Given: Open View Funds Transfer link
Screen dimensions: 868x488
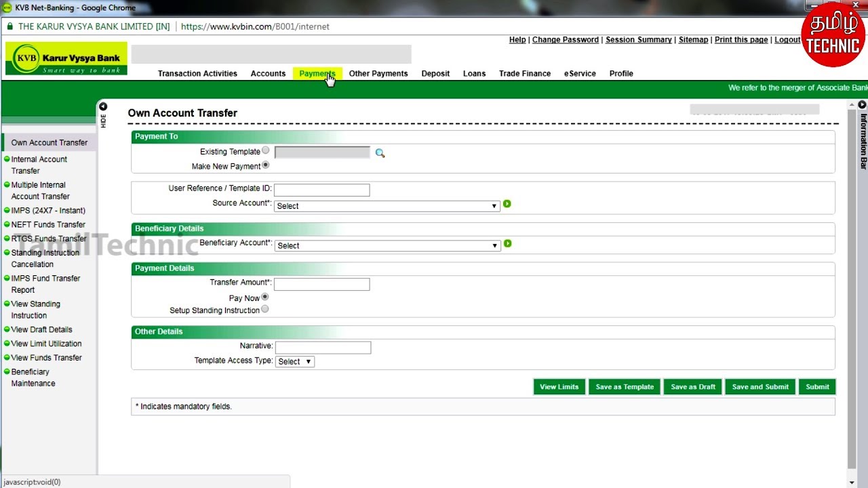Looking at the screenshot, I should [x=46, y=358].
